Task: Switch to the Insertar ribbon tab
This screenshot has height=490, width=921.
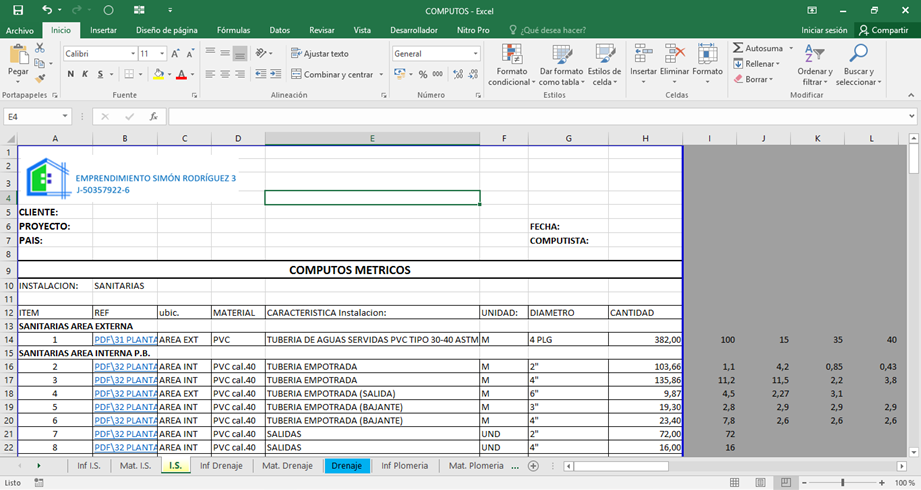Action: [103, 30]
